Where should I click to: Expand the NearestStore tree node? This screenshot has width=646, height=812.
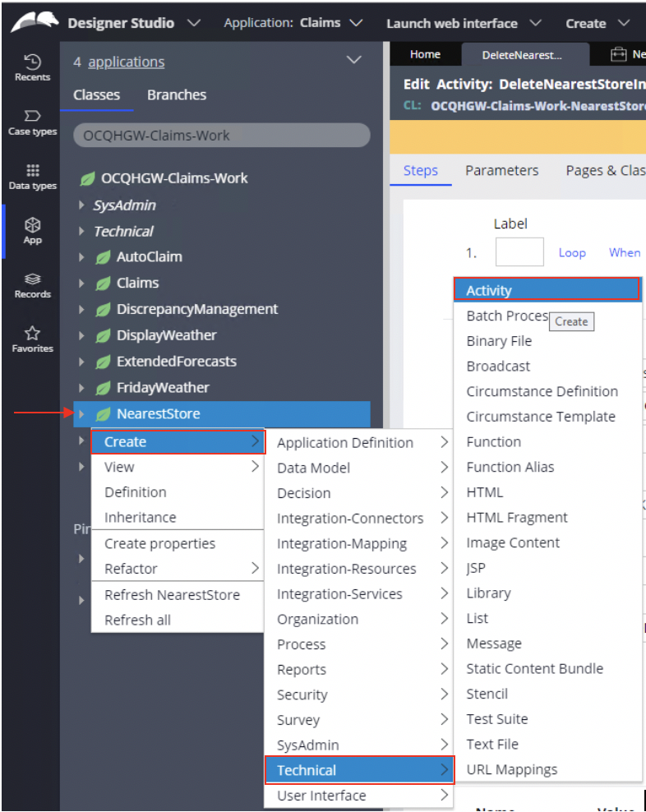[81, 413]
